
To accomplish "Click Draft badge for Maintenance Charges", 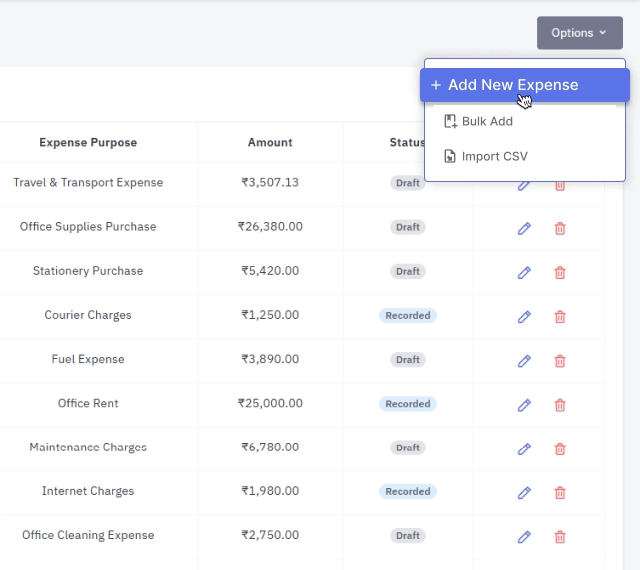I will [408, 448].
